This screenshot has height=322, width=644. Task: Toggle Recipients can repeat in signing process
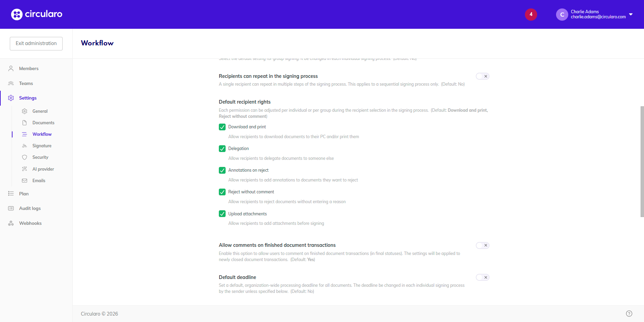click(x=482, y=76)
